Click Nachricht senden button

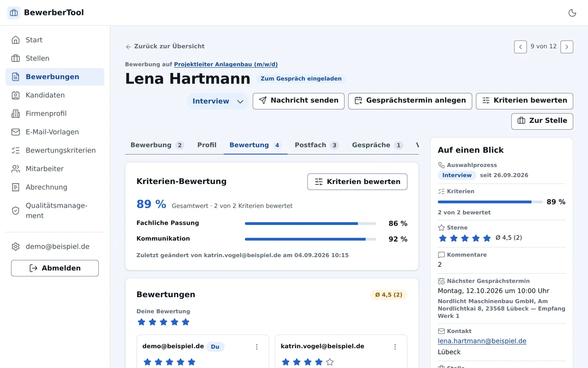point(299,101)
